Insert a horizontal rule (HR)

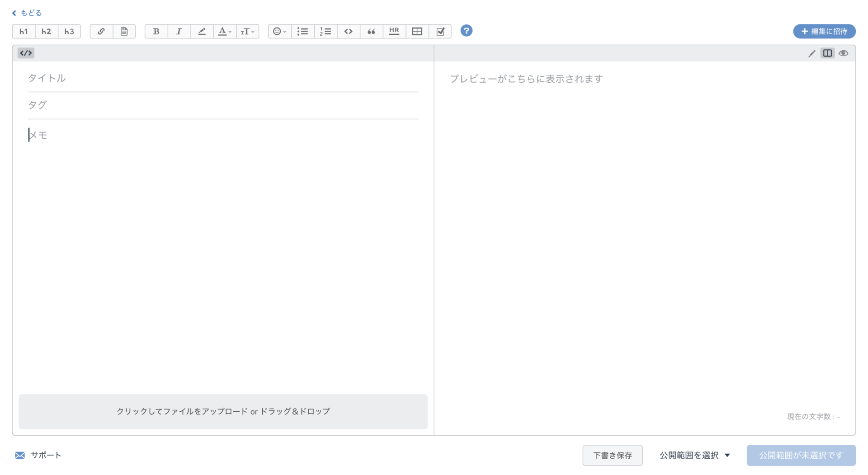394,31
